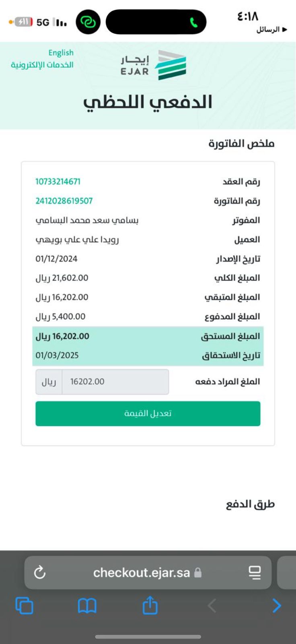The image size is (296, 644).
Task: Tap invoice number 2412028619507
Action: pyautogui.click(x=64, y=201)
